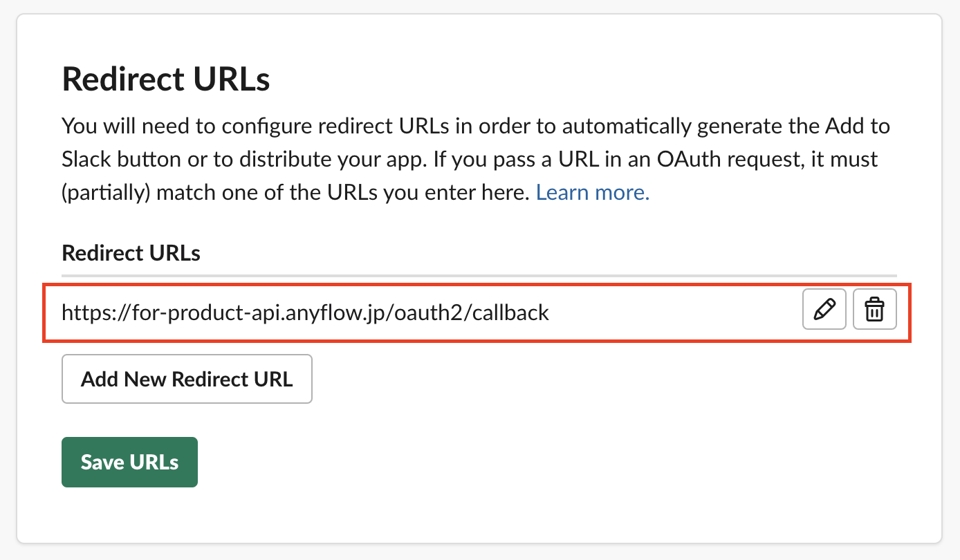Screen dimensions: 960x560
Task: Open the Learn more link
Action: [x=593, y=192]
